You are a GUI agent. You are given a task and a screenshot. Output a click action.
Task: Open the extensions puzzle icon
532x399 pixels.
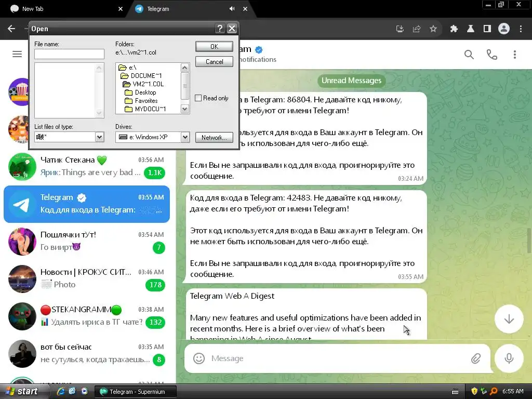click(454, 29)
